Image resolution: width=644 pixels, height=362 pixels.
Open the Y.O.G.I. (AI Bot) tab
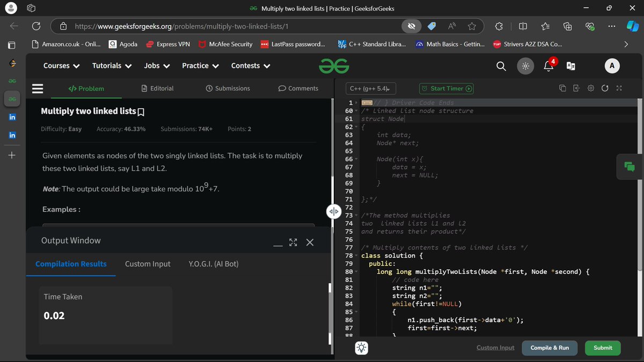pyautogui.click(x=214, y=264)
